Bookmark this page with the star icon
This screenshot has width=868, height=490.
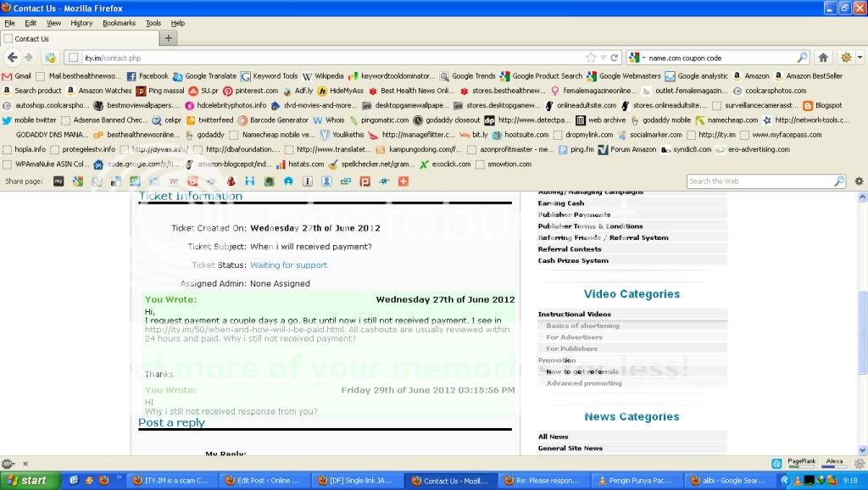pos(591,58)
